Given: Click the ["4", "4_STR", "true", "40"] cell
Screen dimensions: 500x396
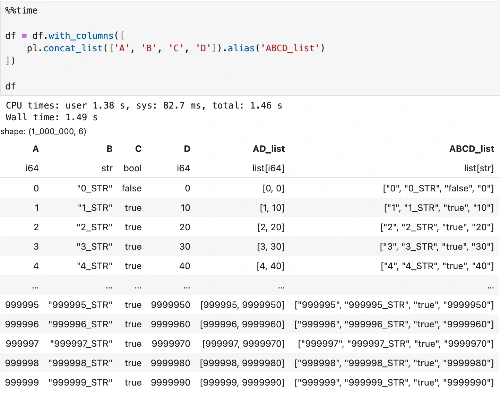Looking at the screenshot, I should coord(437,266).
